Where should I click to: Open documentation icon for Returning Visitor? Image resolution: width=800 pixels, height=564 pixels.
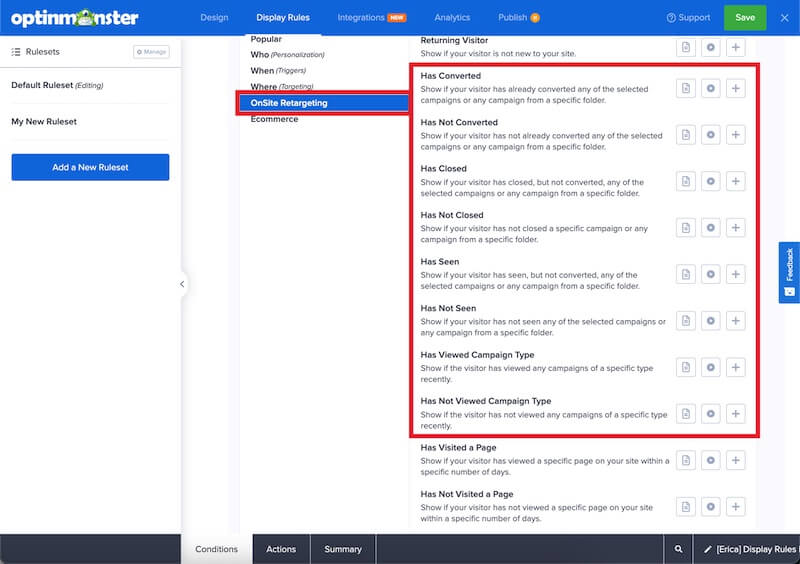point(686,47)
